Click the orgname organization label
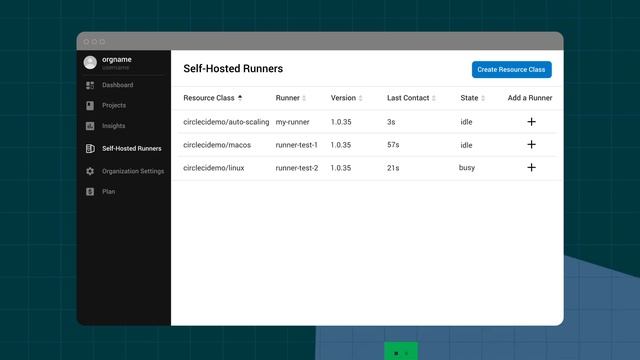 tap(117, 60)
